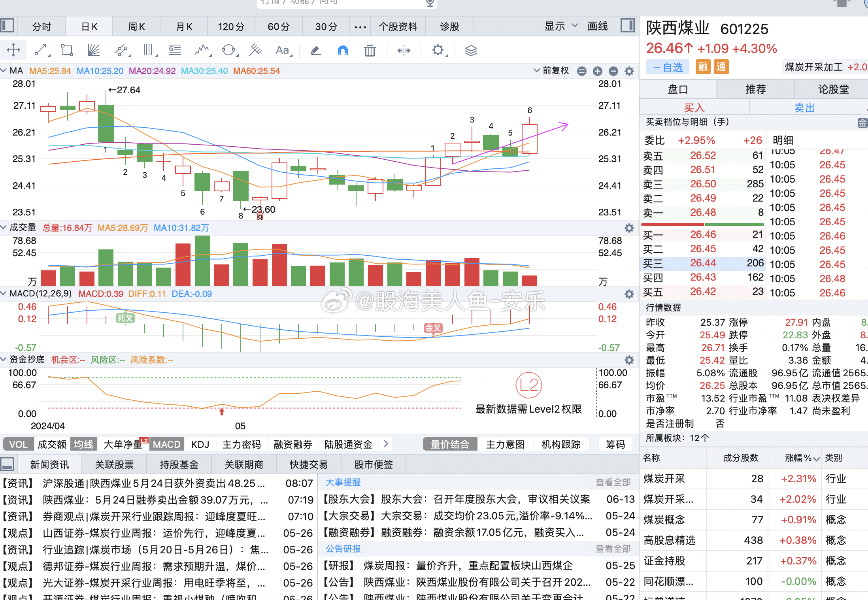Viewport: 868px width, 600px height.
Task: Click the L2 Level2 permission badge
Action: (x=528, y=385)
